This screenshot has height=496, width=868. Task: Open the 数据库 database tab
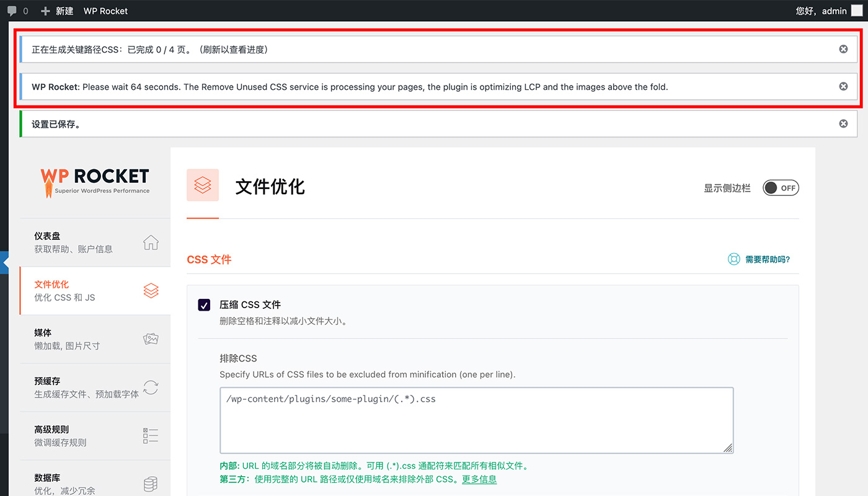pyautogui.click(x=95, y=478)
